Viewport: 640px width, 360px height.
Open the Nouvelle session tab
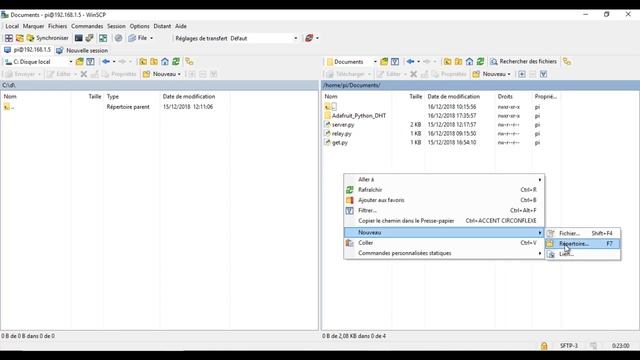[x=82, y=50]
